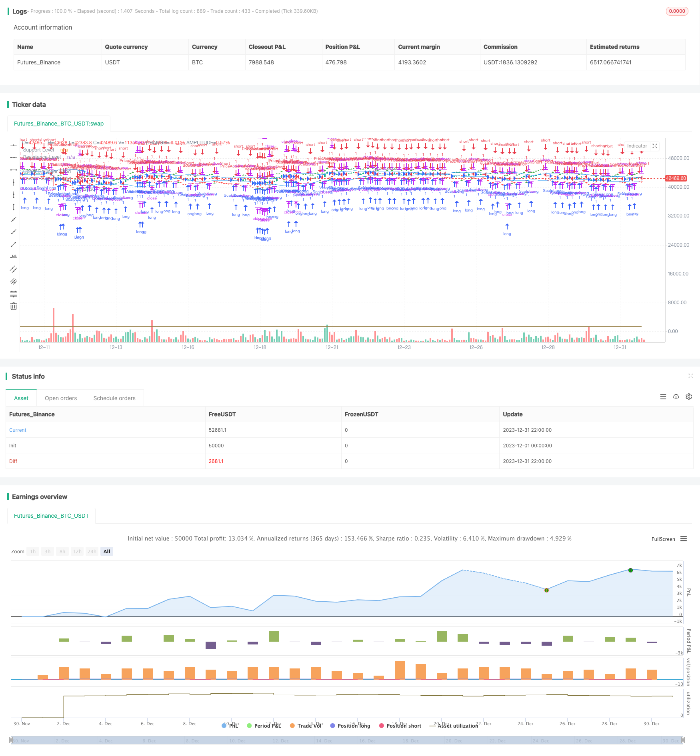The image size is (700, 756).
Task: Set zoom range to All
Action: pos(107,551)
